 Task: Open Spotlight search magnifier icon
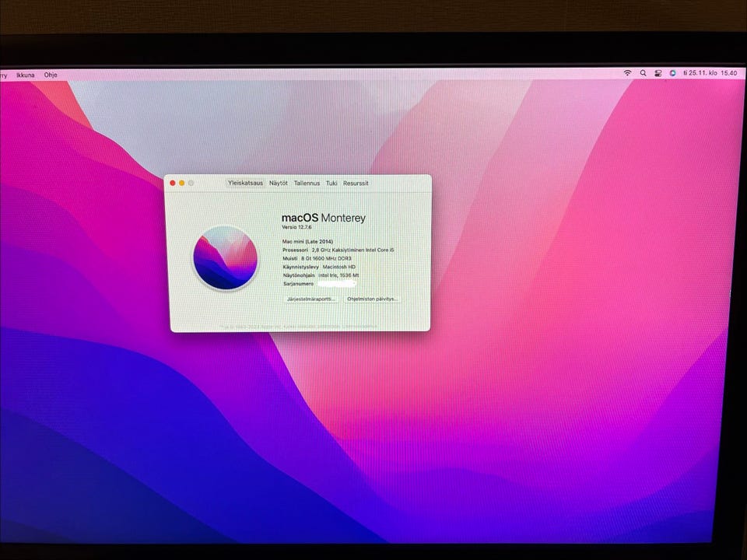pyautogui.click(x=644, y=73)
